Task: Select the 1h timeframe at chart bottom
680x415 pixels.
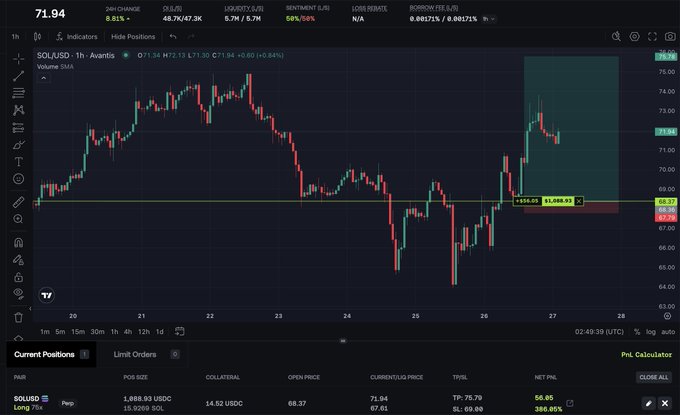Action: click(x=114, y=332)
